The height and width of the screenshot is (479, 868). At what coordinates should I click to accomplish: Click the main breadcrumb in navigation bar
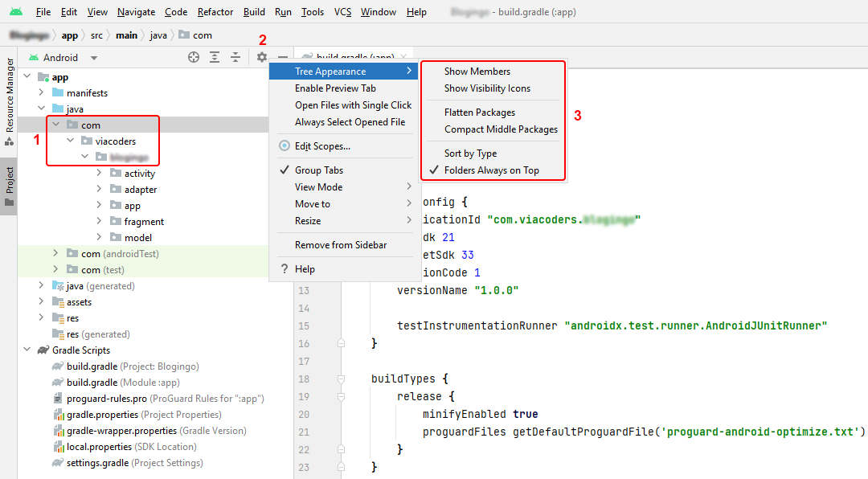tap(126, 35)
